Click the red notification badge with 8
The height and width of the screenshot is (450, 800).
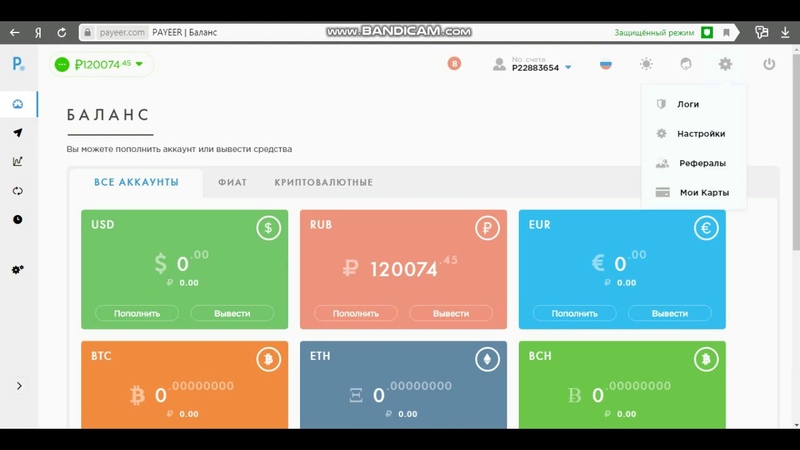[454, 64]
